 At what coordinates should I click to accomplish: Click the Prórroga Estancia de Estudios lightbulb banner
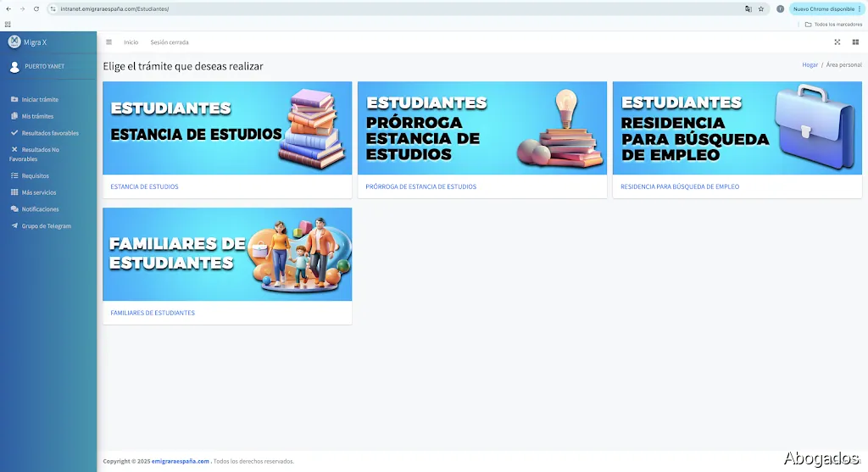pos(482,128)
